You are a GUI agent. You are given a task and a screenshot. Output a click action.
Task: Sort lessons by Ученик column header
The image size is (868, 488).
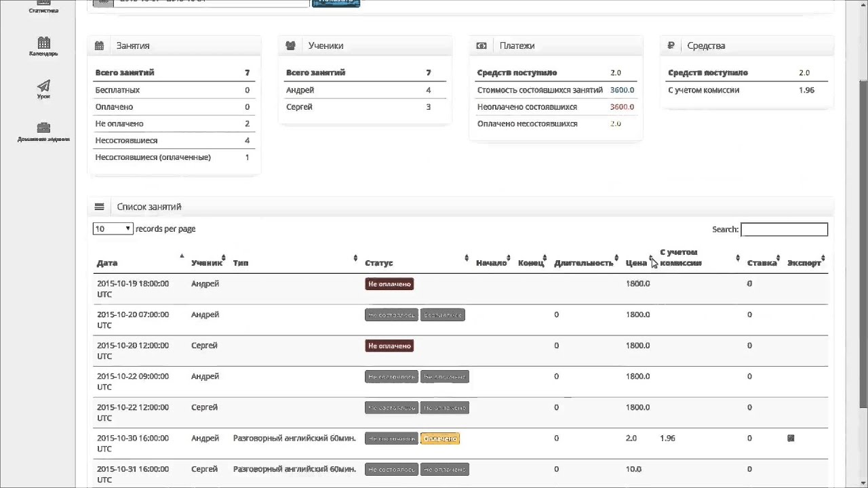pyautogui.click(x=206, y=263)
